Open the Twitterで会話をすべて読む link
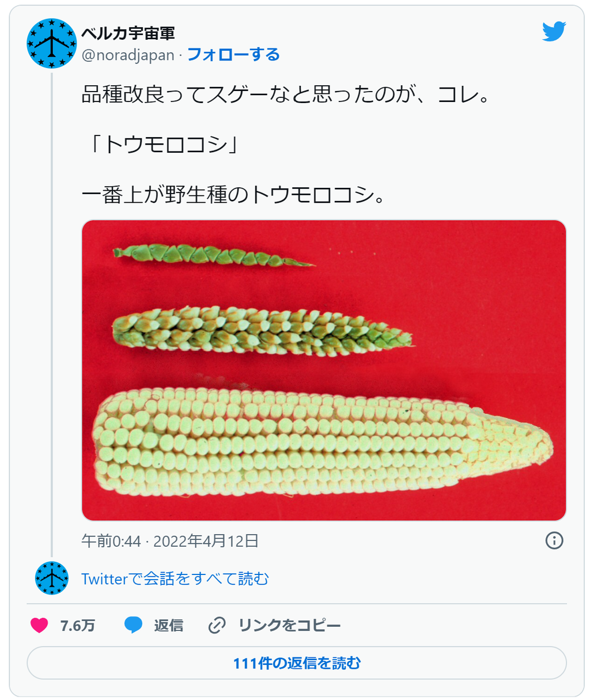590x700 pixels. [x=175, y=578]
